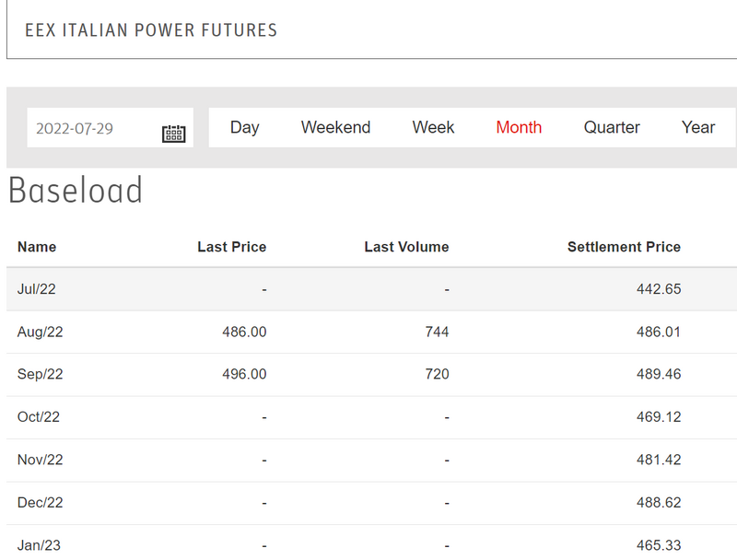Open the calendar date picker icon
Screen dimensions: 737x560
[x=173, y=134]
